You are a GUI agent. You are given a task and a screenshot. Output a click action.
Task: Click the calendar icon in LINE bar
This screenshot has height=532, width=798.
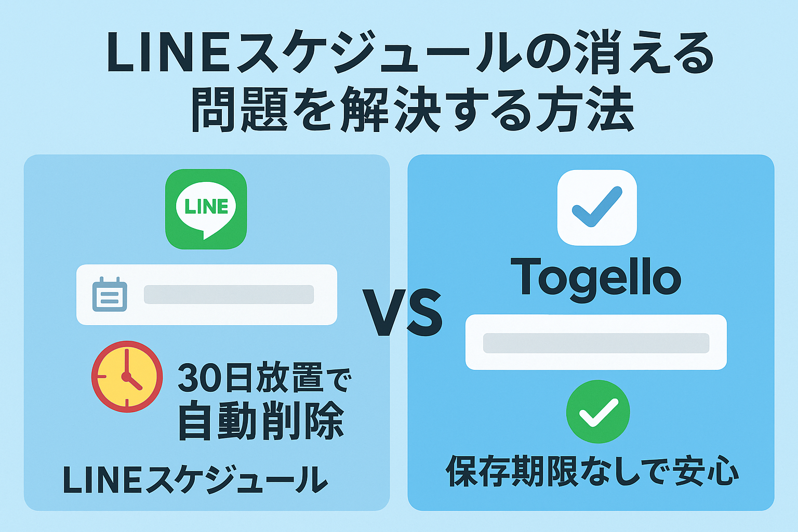[x=110, y=295]
